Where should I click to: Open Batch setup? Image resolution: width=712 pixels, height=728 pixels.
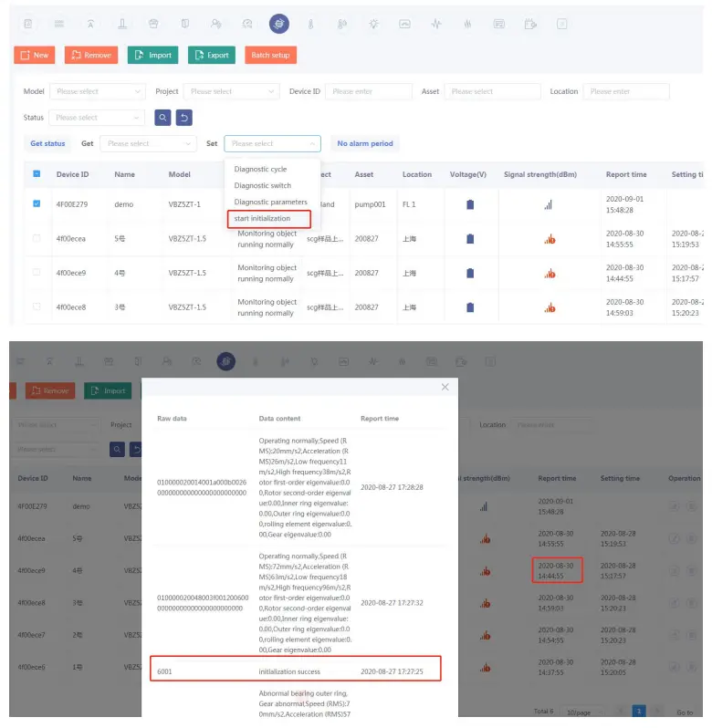coord(270,55)
